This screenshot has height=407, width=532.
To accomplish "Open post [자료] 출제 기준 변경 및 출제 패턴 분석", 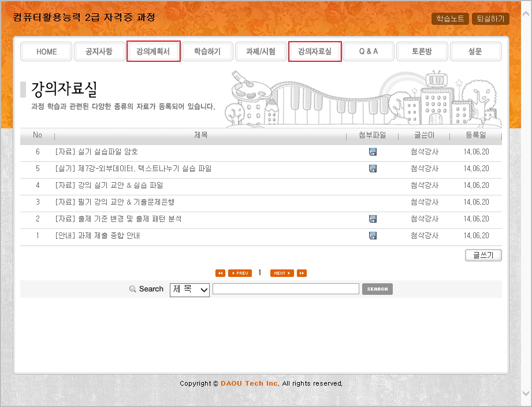I will [x=118, y=219].
